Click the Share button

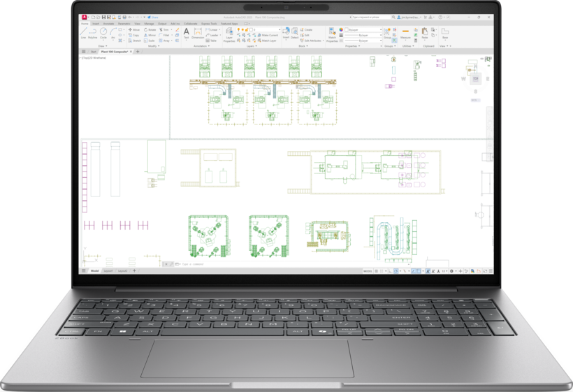click(153, 17)
